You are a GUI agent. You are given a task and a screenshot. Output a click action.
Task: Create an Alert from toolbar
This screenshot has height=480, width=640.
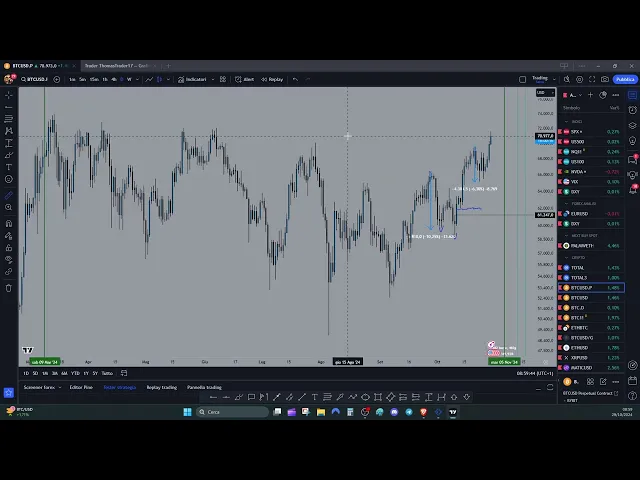tap(244, 79)
